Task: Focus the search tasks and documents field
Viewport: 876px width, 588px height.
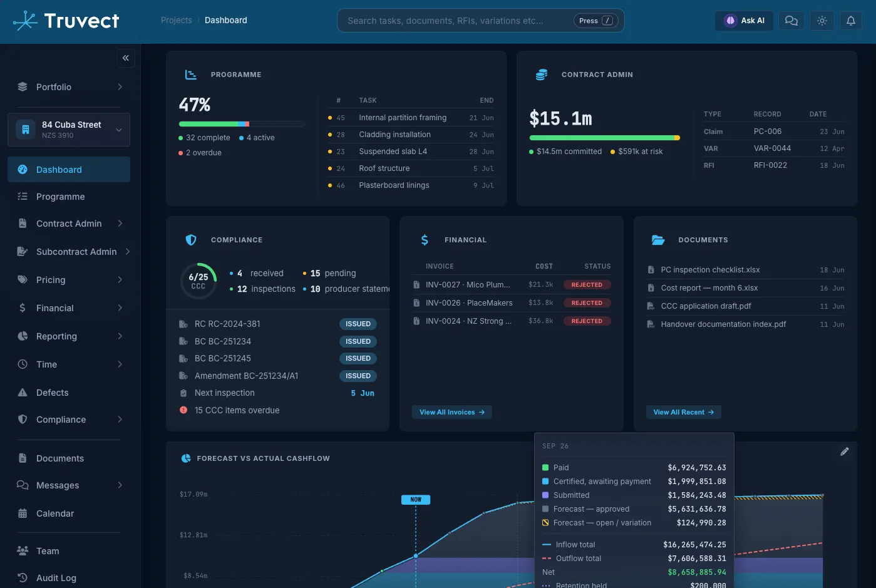Action: tap(480, 21)
